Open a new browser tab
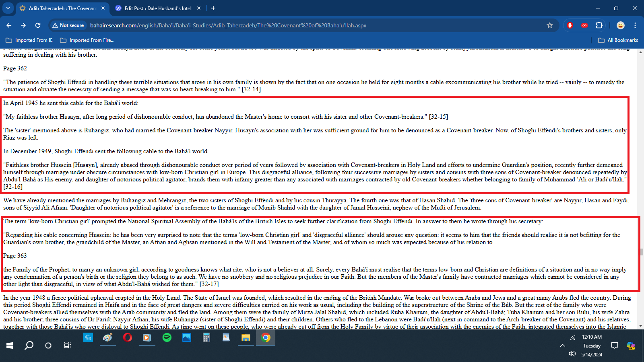644x362 pixels. pos(213,8)
